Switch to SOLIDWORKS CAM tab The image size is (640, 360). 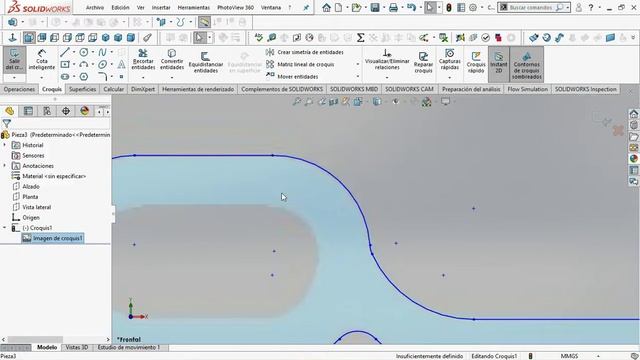[409, 89]
